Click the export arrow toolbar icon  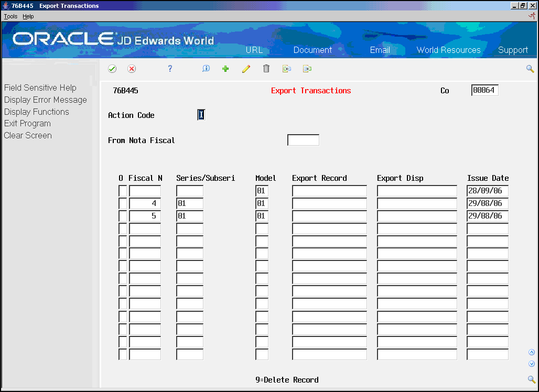(x=307, y=69)
